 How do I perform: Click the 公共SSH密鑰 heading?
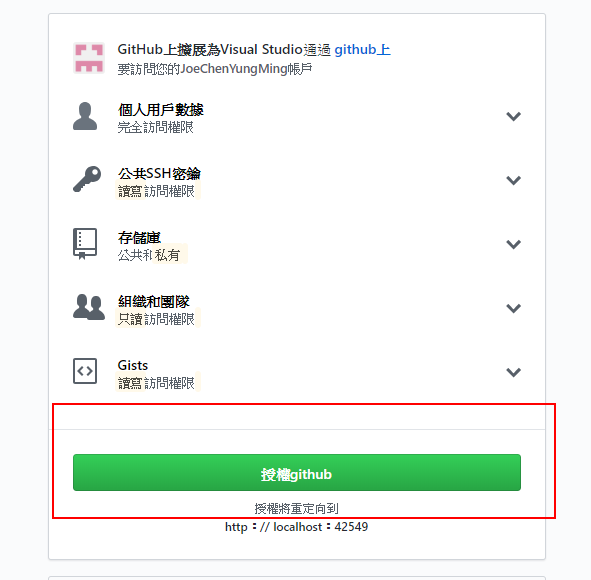click(x=159, y=174)
